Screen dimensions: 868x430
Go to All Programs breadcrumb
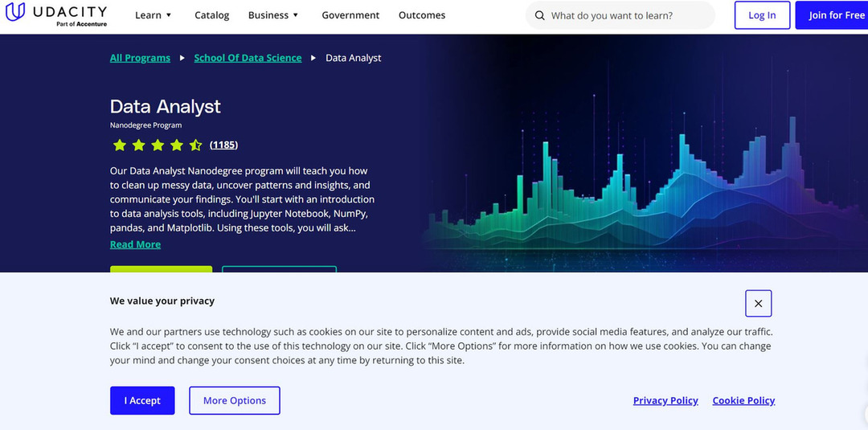[x=140, y=58]
